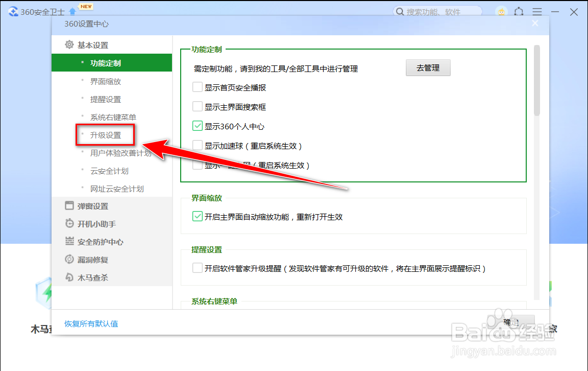Click the 确定 button

511,322
